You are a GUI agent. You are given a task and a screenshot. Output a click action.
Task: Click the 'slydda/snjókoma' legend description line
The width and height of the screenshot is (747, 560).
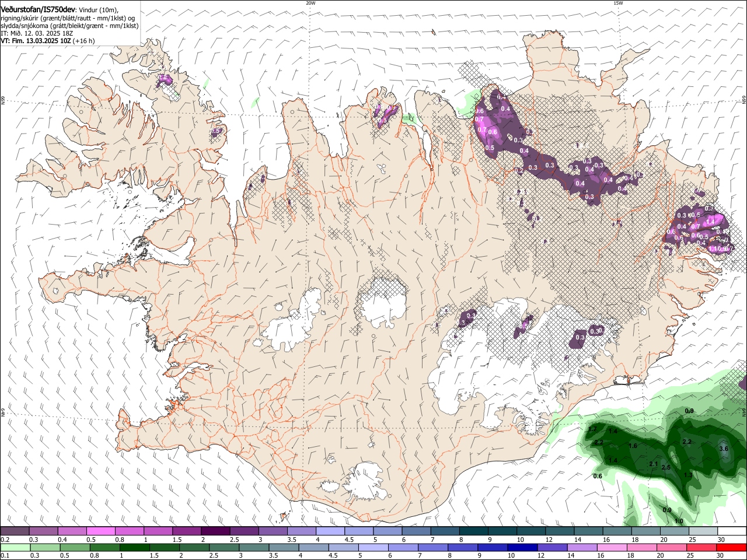point(70,26)
